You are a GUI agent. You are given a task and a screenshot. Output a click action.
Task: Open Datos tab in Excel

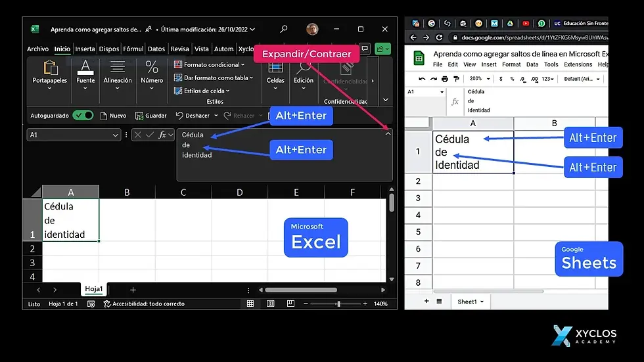pos(156,49)
